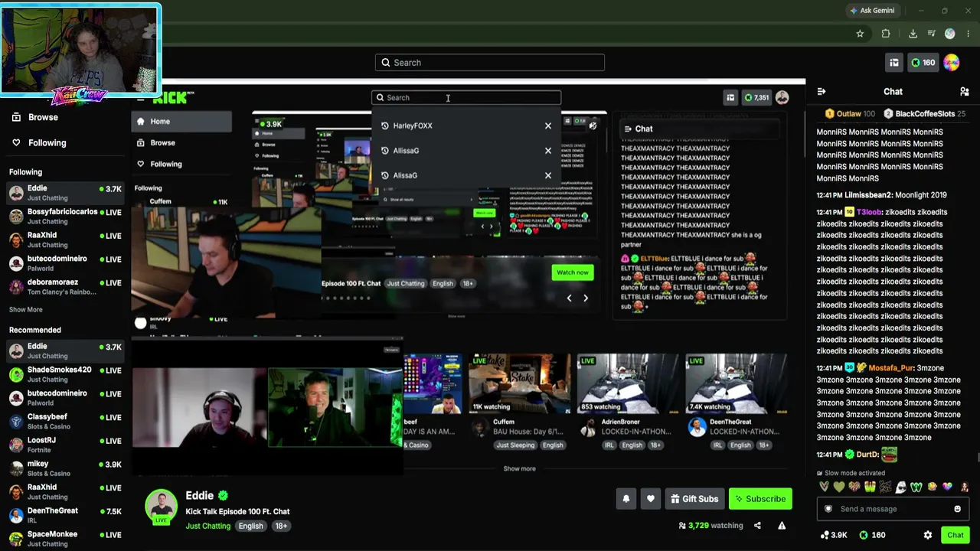The width and height of the screenshot is (980, 551).
Task: Click the Send a message field
Action: click(893, 509)
